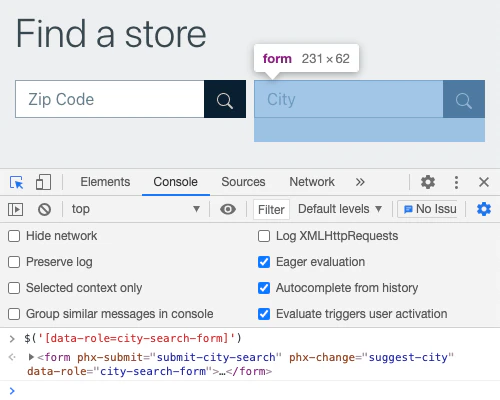Image resolution: width=500 pixels, height=400 pixels.
Task: Open the top JavaScript context dropdown
Action: coord(136,209)
